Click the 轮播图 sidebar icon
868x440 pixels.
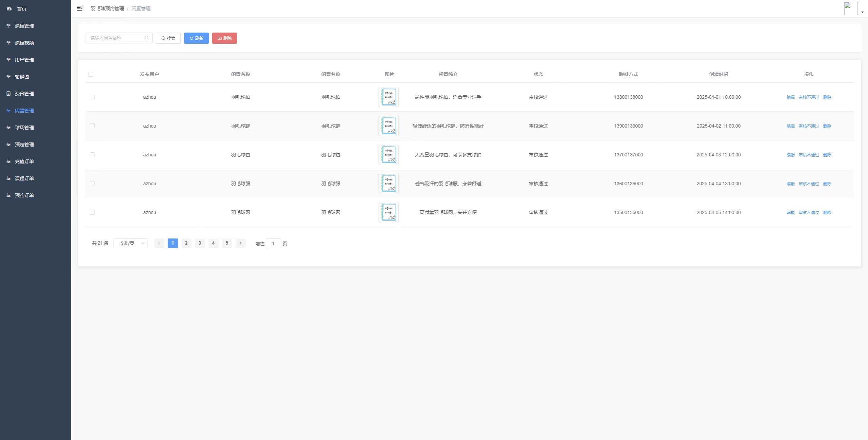point(8,77)
